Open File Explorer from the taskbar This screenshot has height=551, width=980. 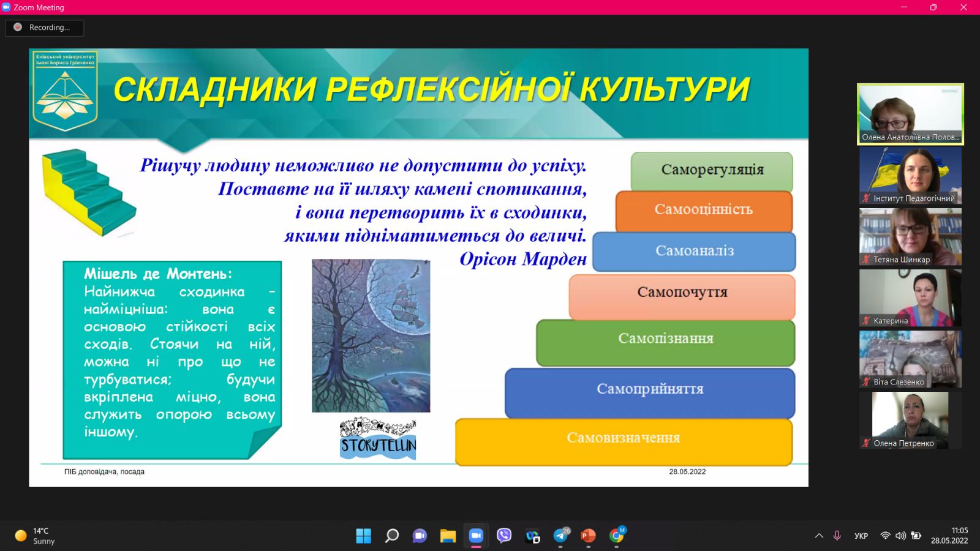448,536
